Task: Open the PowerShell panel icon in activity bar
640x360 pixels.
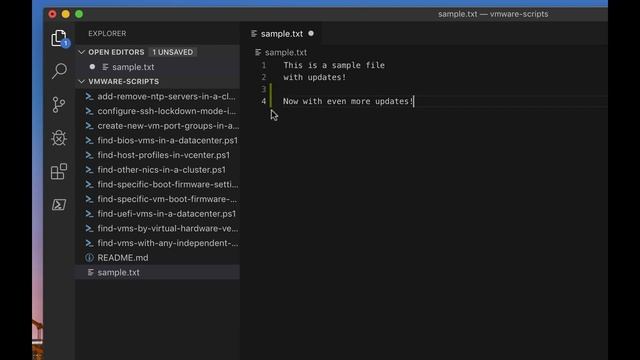Action: [59, 204]
